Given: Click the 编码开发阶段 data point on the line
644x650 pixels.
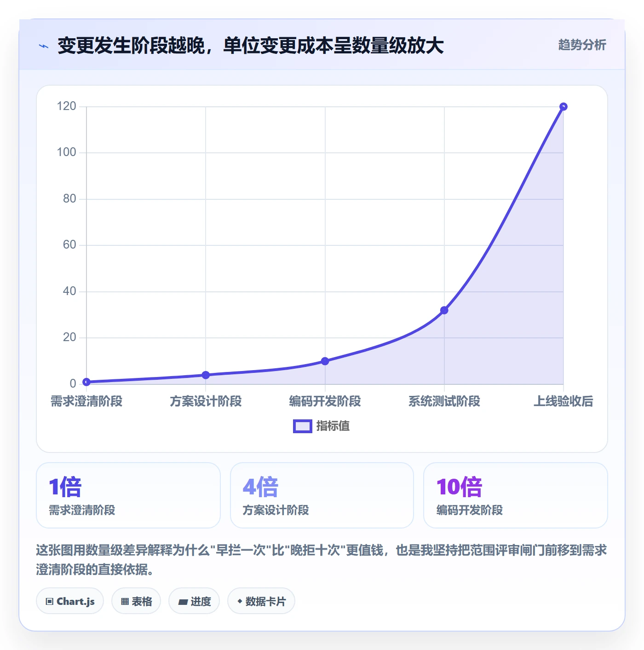Looking at the screenshot, I should 325,361.
